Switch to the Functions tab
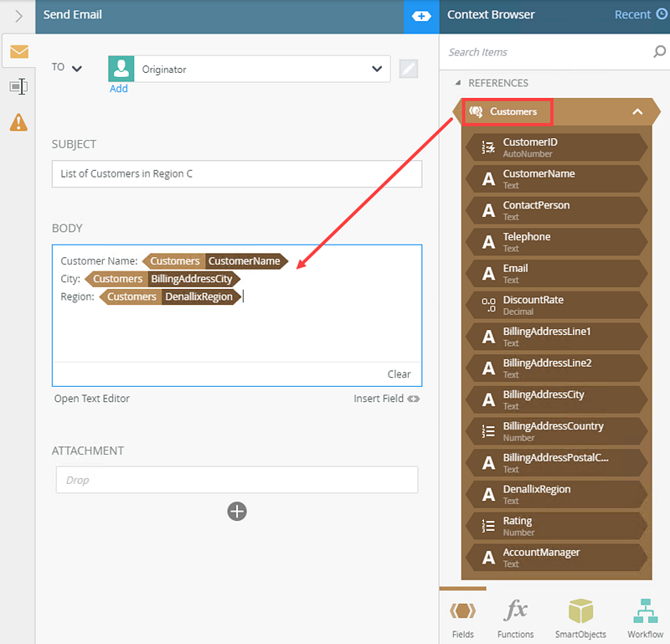This screenshot has height=644, width=670. pyautogui.click(x=515, y=616)
